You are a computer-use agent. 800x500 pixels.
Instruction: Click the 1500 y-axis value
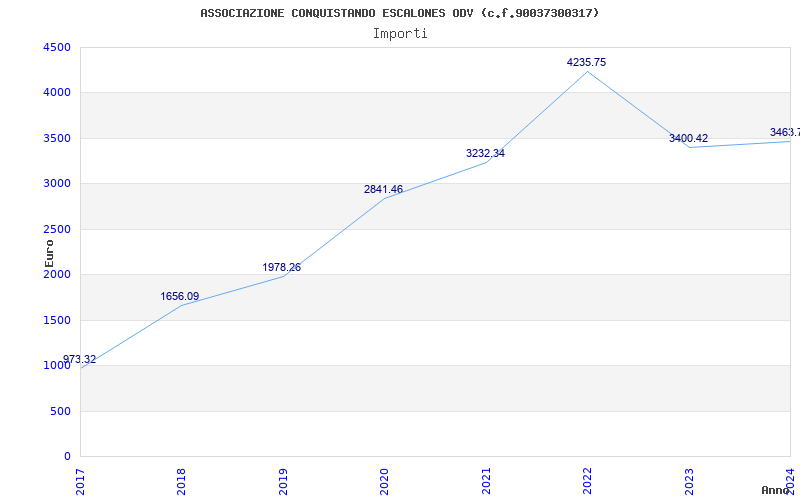[57, 320]
